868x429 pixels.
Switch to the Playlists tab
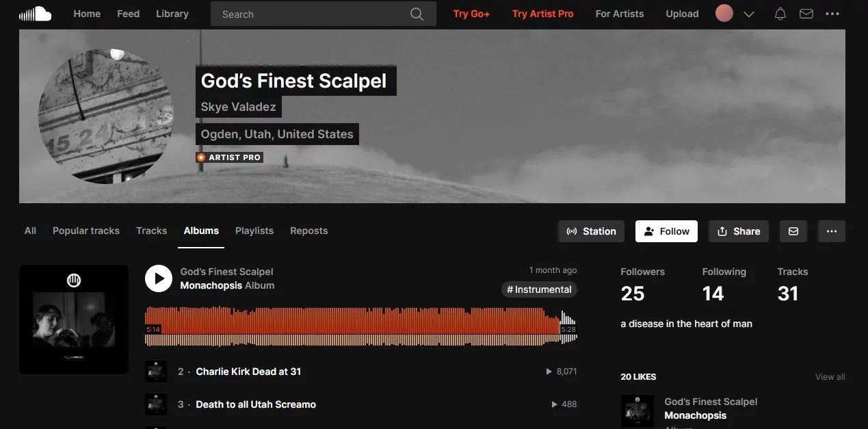coord(254,231)
